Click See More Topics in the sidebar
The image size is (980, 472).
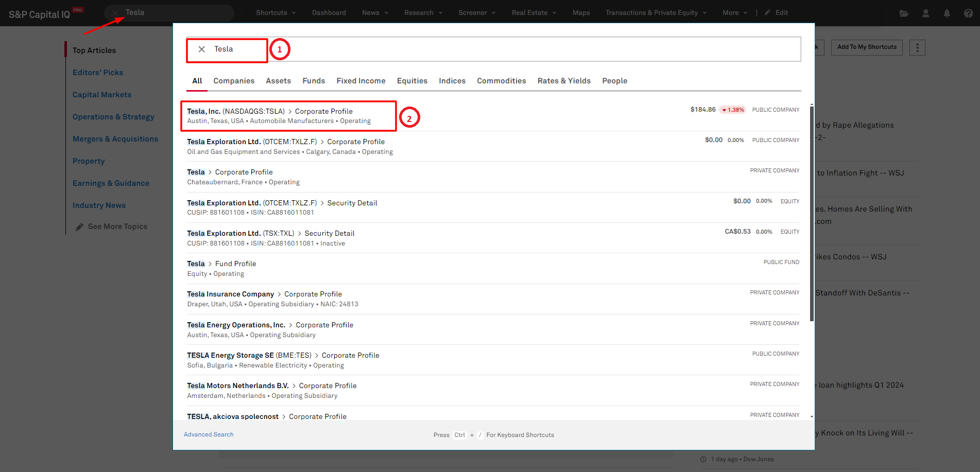point(117,226)
